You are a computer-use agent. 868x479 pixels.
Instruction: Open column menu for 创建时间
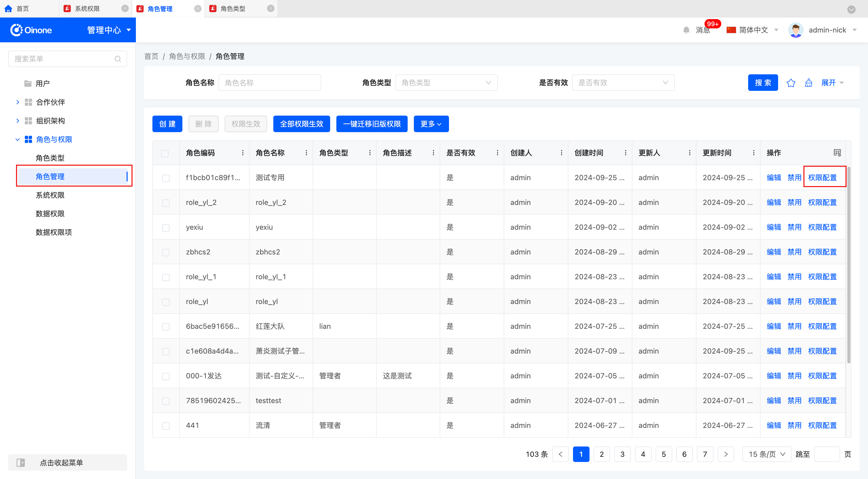pyautogui.click(x=625, y=153)
